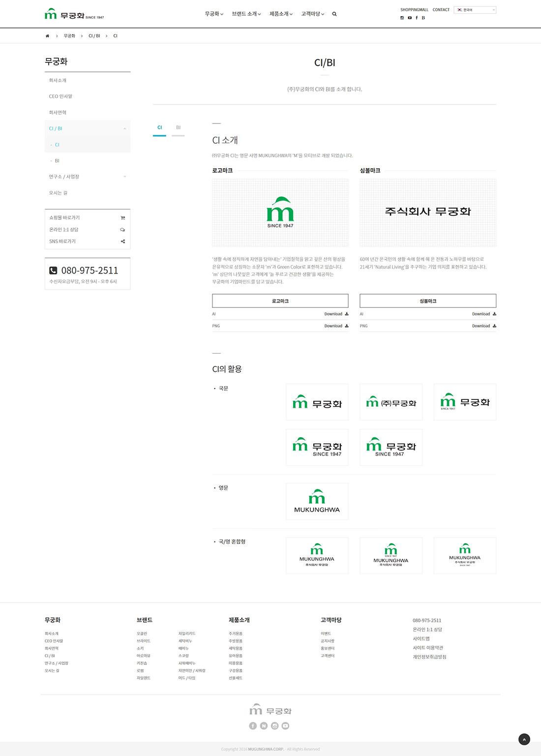Click the 주식회사 무궁화 symbol mark image
The height and width of the screenshot is (756, 541).
coord(428,212)
